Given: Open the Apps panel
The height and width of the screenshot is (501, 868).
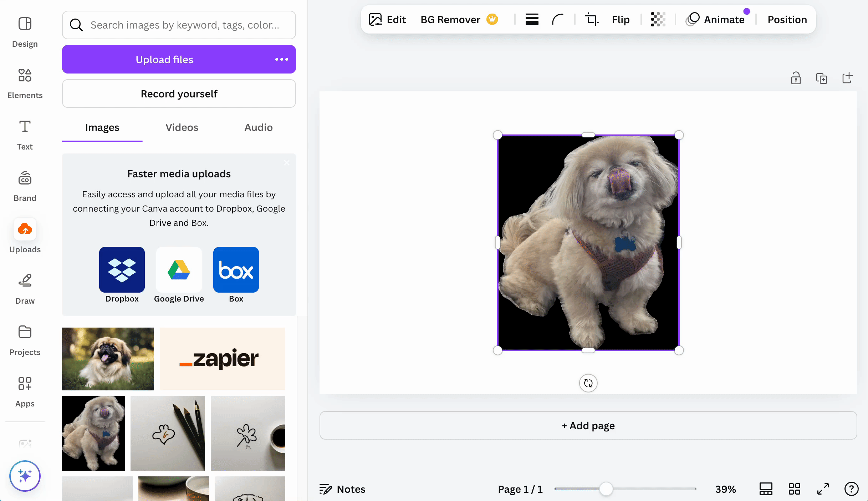Looking at the screenshot, I should pyautogui.click(x=25, y=391).
